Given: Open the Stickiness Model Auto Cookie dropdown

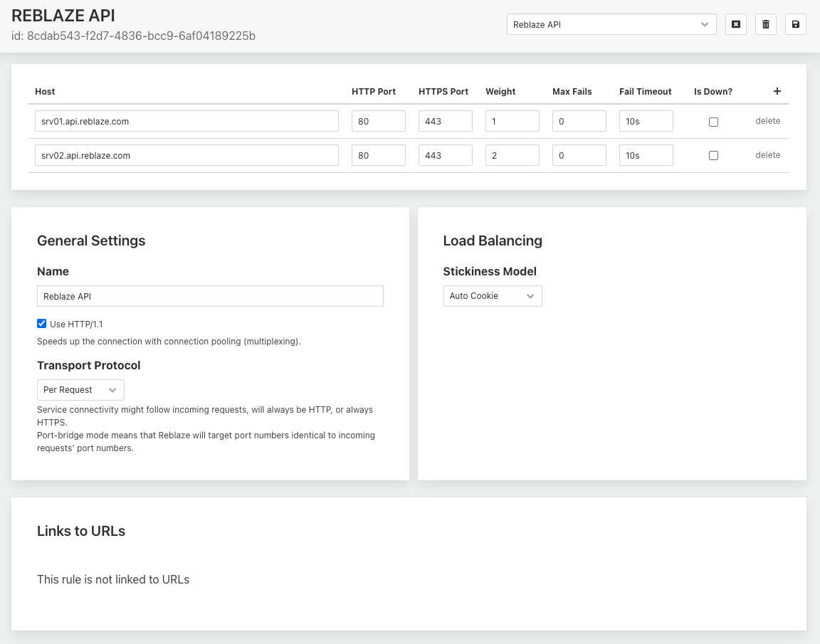Looking at the screenshot, I should [x=492, y=296].
